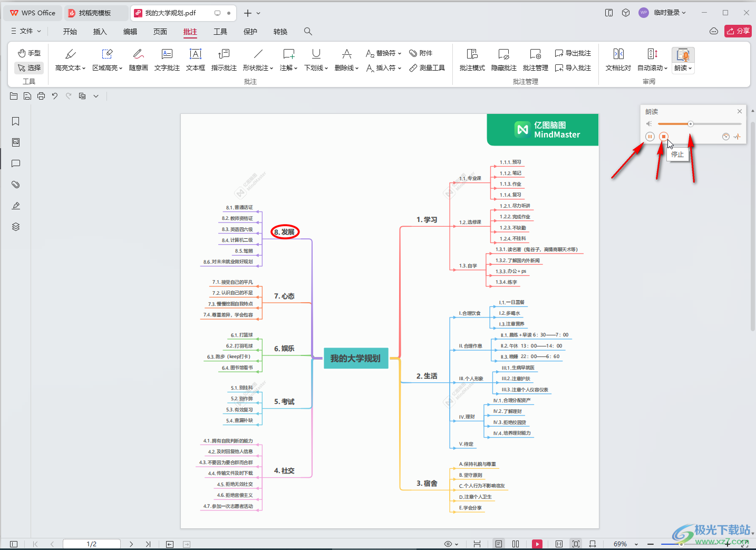Go to next page arrow in status bar
Image resolution: width=756 pixels, height=550 pixels.
pyautogui.click(x=131, y=544)
